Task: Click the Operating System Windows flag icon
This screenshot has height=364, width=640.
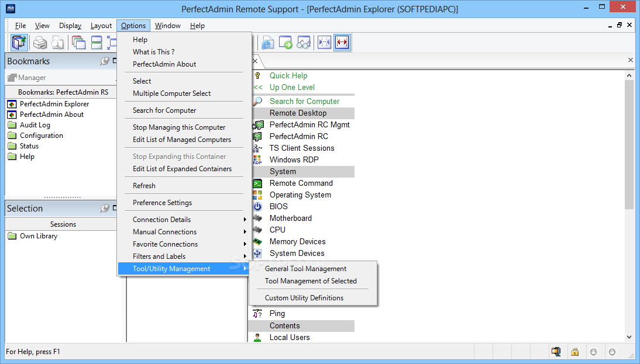Action: (x=257, y=195)
